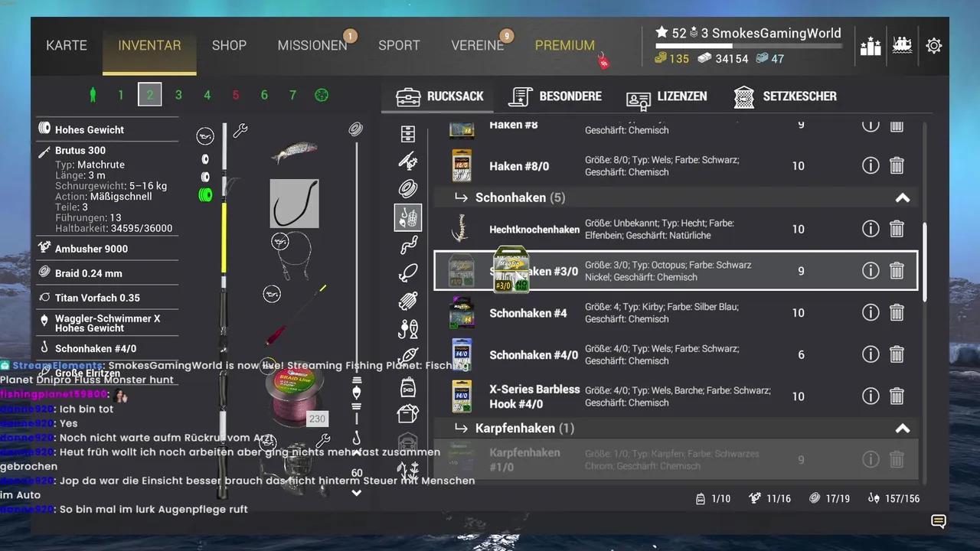Open the settings gear icon
This screenshot has width=980, height=551.
click(933, 46)
